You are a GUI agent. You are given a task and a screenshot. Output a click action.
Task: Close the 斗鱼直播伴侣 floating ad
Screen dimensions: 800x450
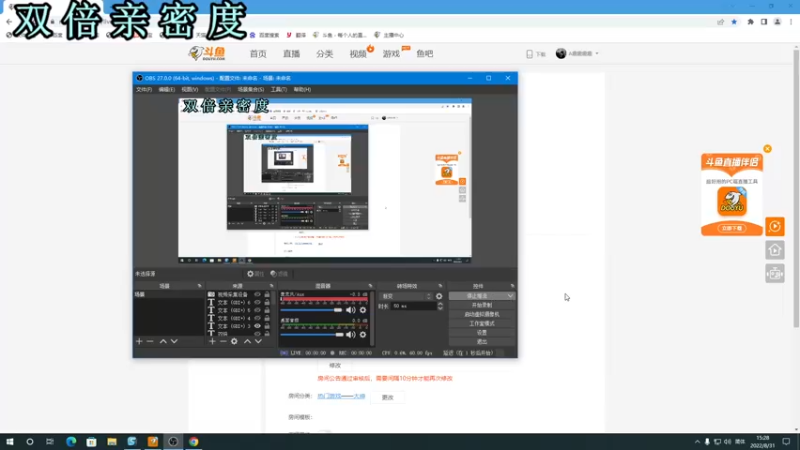767,149
